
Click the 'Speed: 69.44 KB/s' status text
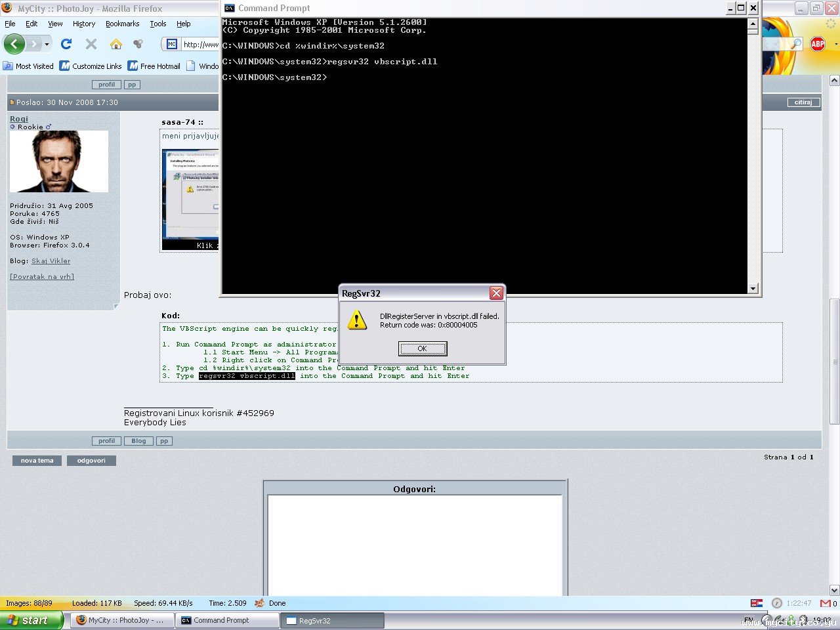tap(163, 603)
